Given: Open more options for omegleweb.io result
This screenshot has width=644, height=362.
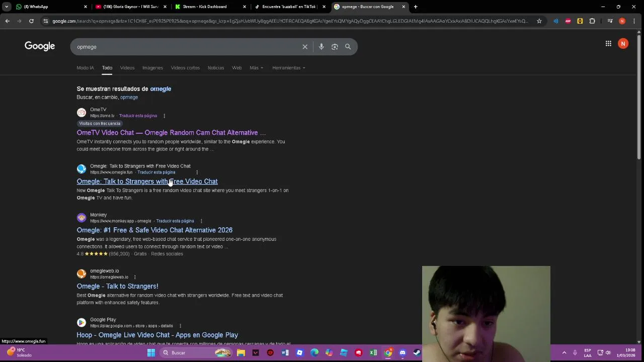Looking at the screenshot, I should pos(135,277).
